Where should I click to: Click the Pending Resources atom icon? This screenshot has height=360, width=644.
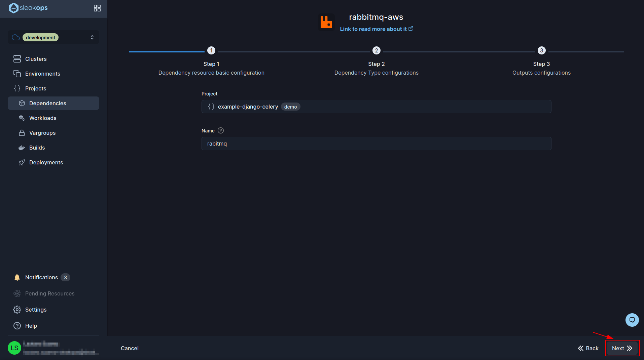point(17,293)
